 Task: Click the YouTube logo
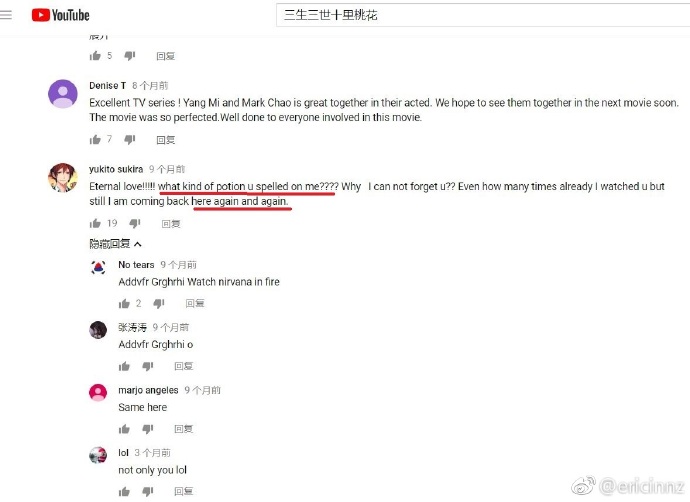coord(61,15)
